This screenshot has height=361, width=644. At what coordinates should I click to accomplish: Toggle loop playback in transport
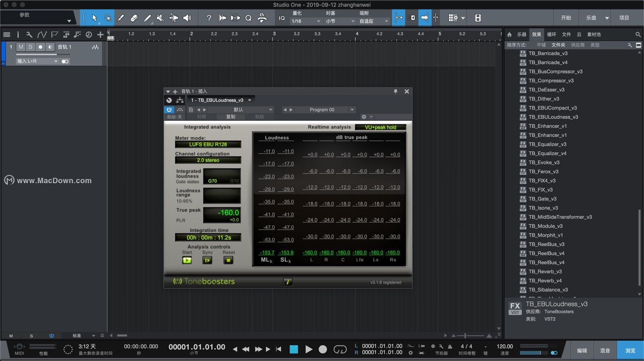click(x=340, y=349)
